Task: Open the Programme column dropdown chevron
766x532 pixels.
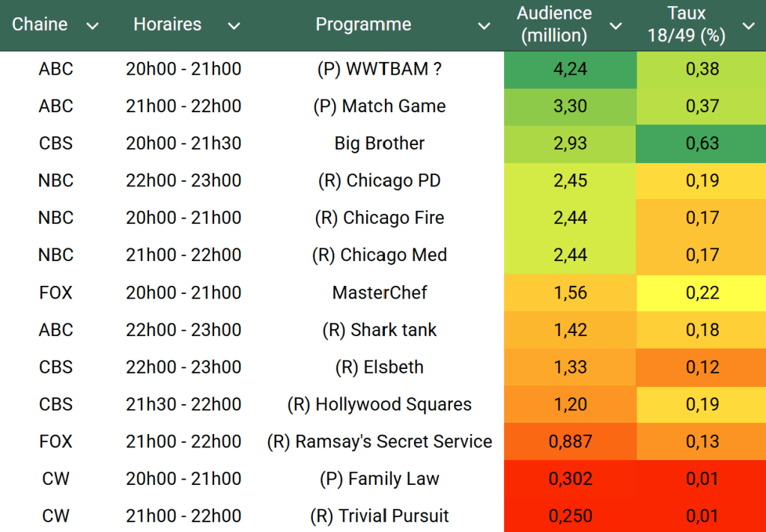Action: (484, 26)
